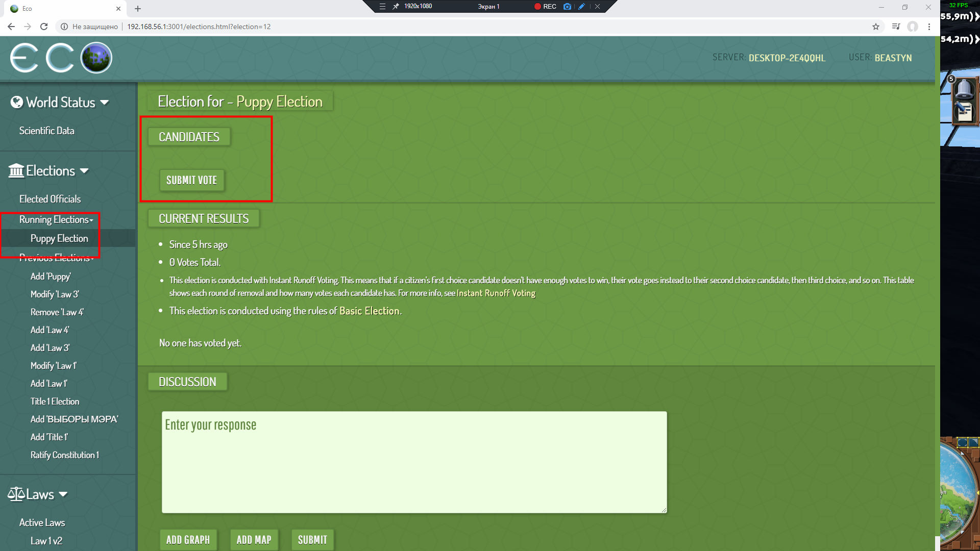Focus the Enter your response textbox

(414, 462)
